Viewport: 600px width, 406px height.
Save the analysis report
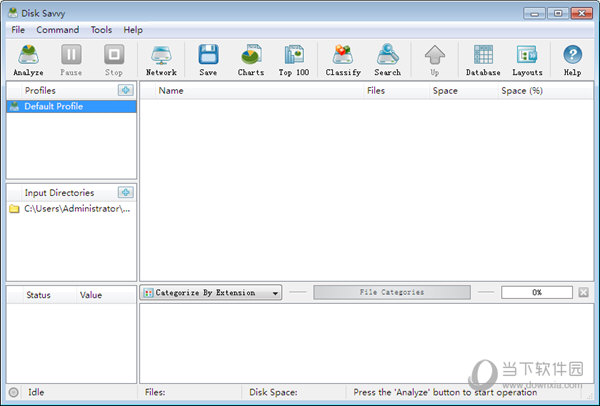(208, 60)
